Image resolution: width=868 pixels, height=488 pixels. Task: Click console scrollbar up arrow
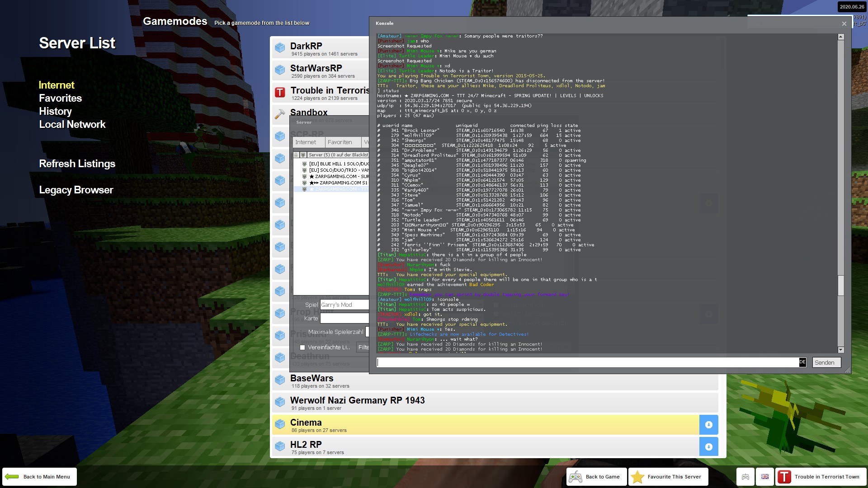841,37
